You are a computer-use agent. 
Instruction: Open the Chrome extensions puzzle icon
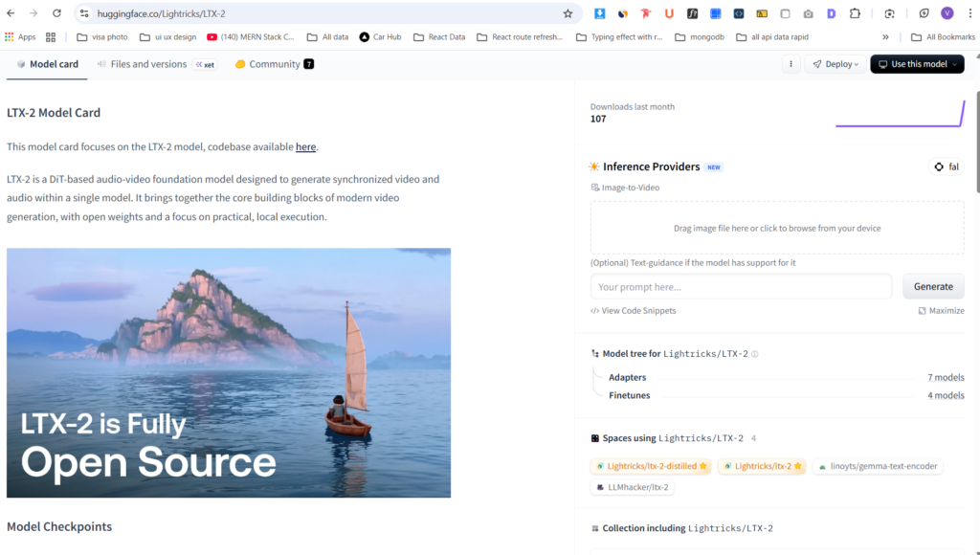click(855, 13)
